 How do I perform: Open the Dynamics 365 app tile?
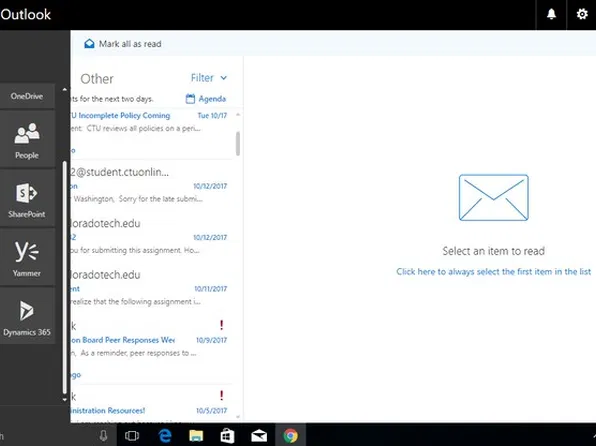click(27, 316)
